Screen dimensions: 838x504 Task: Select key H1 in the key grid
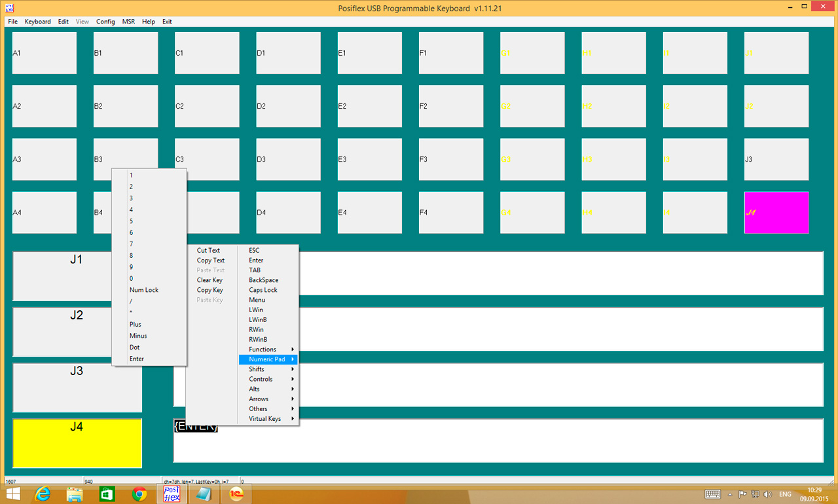coord(613,53)
